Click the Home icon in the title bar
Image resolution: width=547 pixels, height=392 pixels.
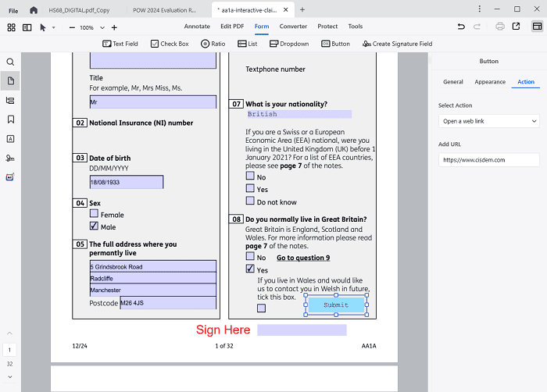33,9
